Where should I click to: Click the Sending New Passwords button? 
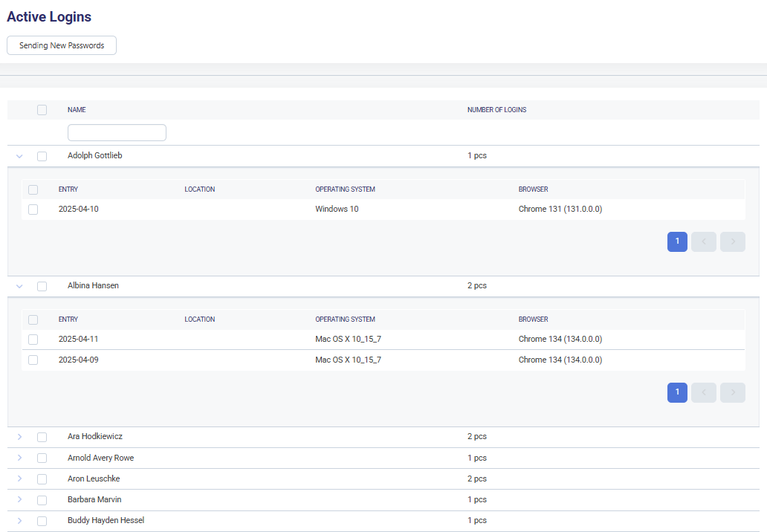click(x=62, y=45)
